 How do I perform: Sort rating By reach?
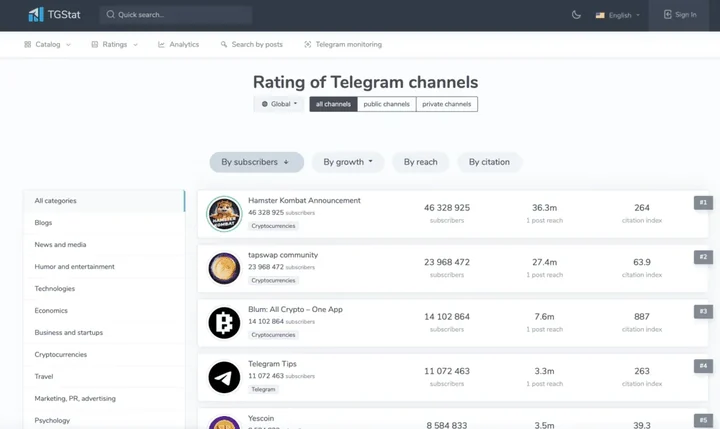[421, 162]
